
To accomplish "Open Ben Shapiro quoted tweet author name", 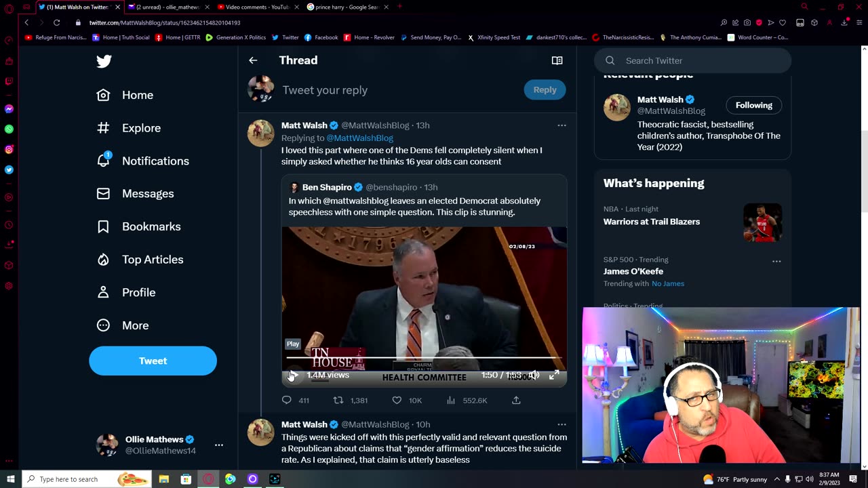I will tap(327, 187).
